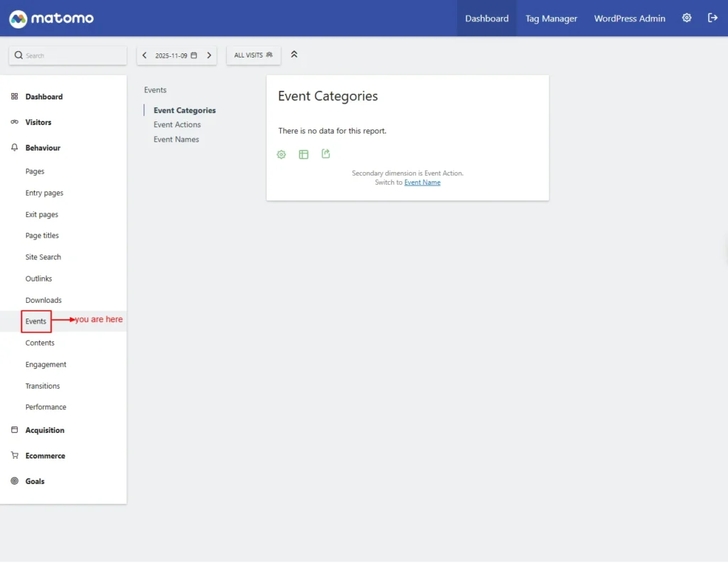Image resolution: width=728 pixels, height=563 pixels.
Task: Open the All Visits segment selector
Action: tap(253, 55)
